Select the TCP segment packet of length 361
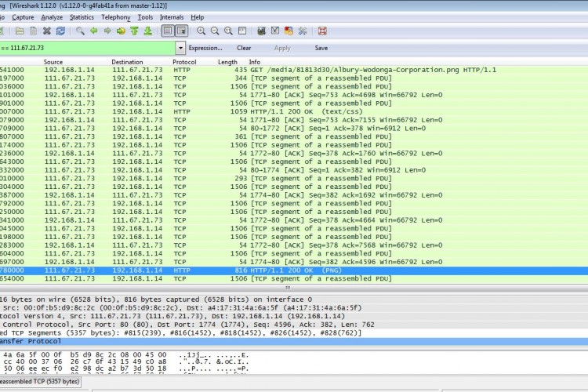The height and width of the screenshot is (392, 588). pos(294,136)
